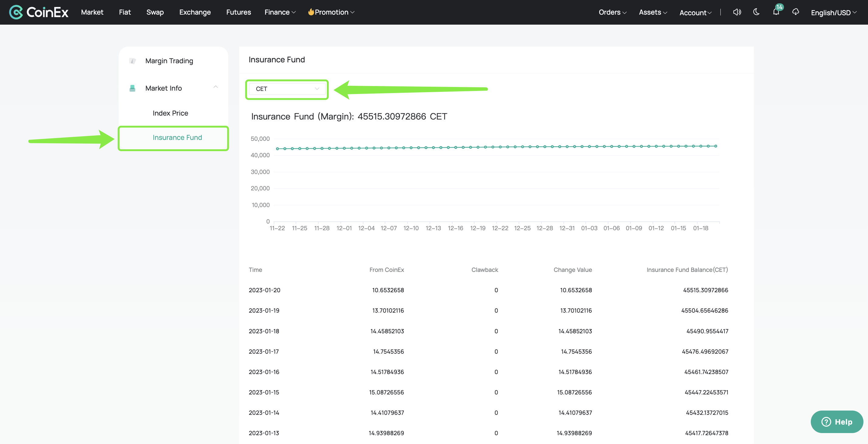Click the notifications bell icon
This screenshot has height=444, width=868.
[776, 12]
